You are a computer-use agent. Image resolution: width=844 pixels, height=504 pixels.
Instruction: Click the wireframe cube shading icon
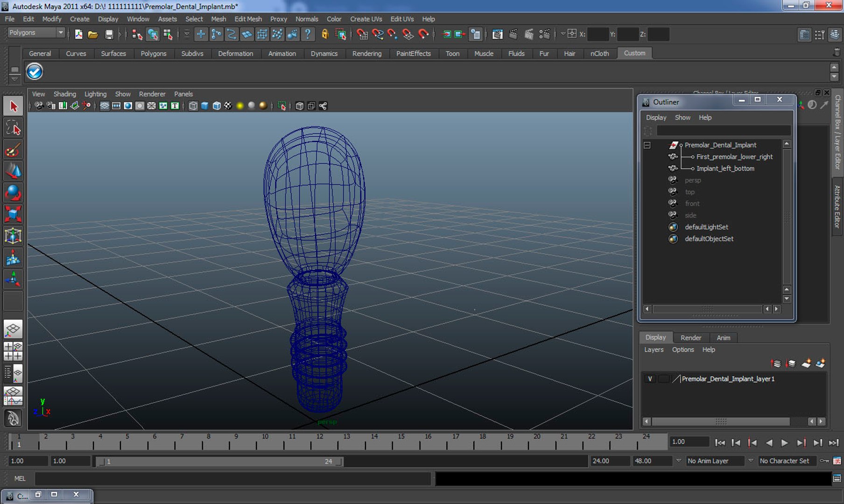[193, 106]
